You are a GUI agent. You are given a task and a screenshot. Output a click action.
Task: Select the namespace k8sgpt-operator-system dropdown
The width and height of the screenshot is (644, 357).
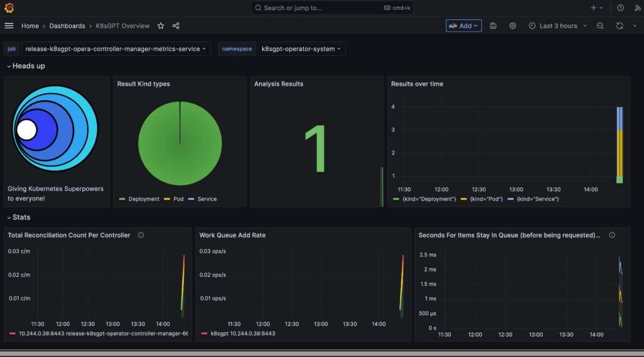click(302, 48)
